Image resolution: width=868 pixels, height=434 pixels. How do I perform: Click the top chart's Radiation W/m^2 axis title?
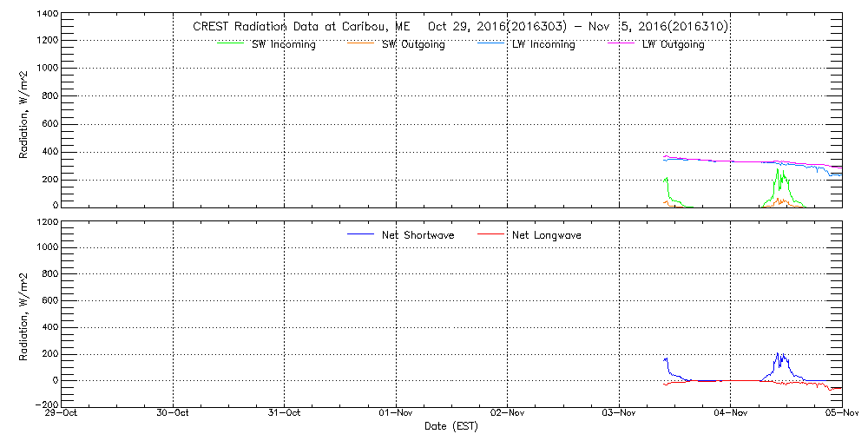(x=25, y=112)
